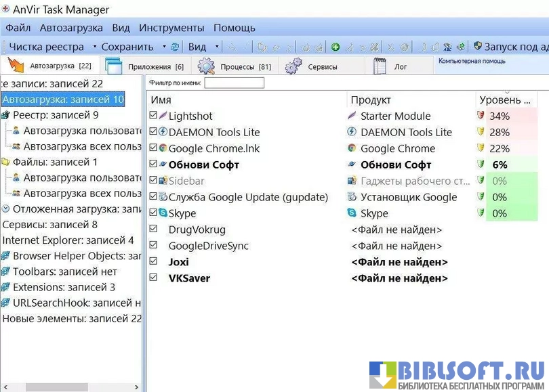
Task: Click the refresh icon beside Сохранить
Action: click(175, 47)
